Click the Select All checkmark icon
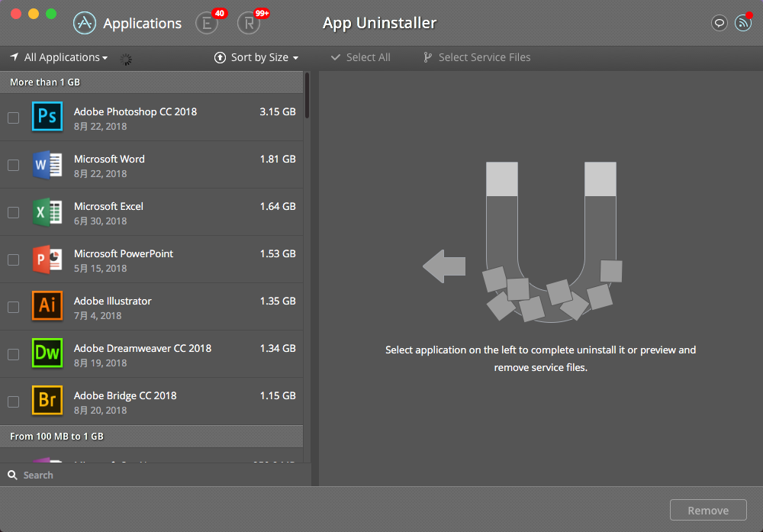The image size is (763, 532). (x=335, y=57)
